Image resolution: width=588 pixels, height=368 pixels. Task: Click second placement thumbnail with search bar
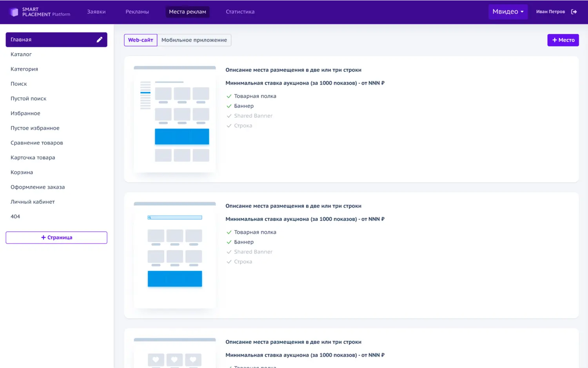pos(175,255)
